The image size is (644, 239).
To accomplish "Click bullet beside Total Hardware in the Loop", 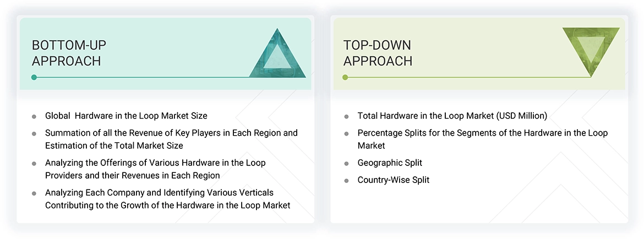I will pos(346,116).
